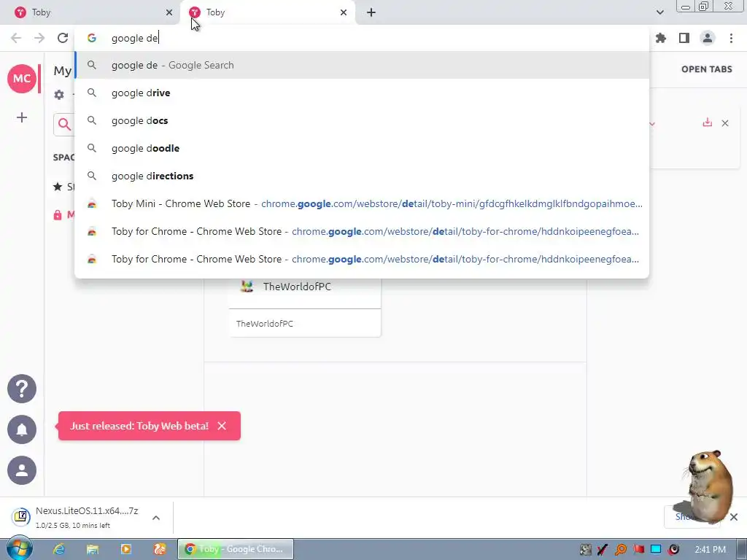The image size is (747, 560).
Task: Open Chrome extensions puzzle icon
Action: click(661, 38)
